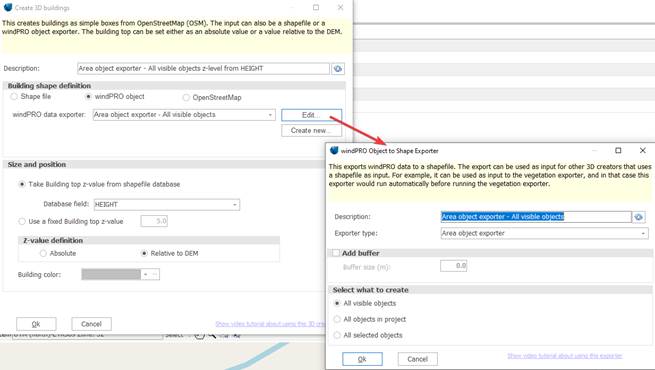
Task: Open video tutorial link about using this exporter
Action: [x=565, y=356]
